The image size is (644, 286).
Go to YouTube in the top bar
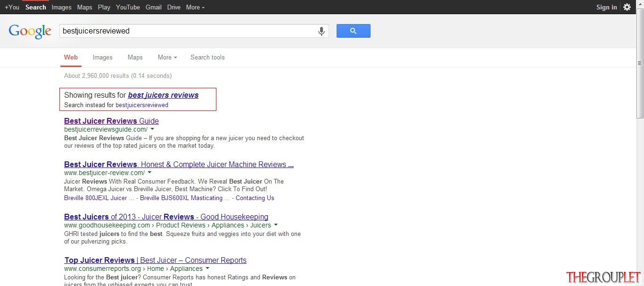128,7
